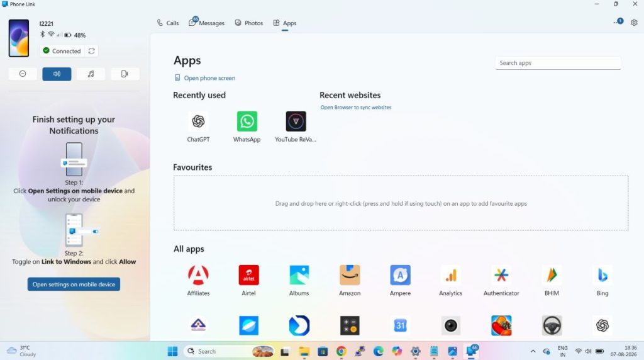The height and width of the screenshot is (360, 644).
Task: Launch the BHIM app
Action: tap(552, 275)
